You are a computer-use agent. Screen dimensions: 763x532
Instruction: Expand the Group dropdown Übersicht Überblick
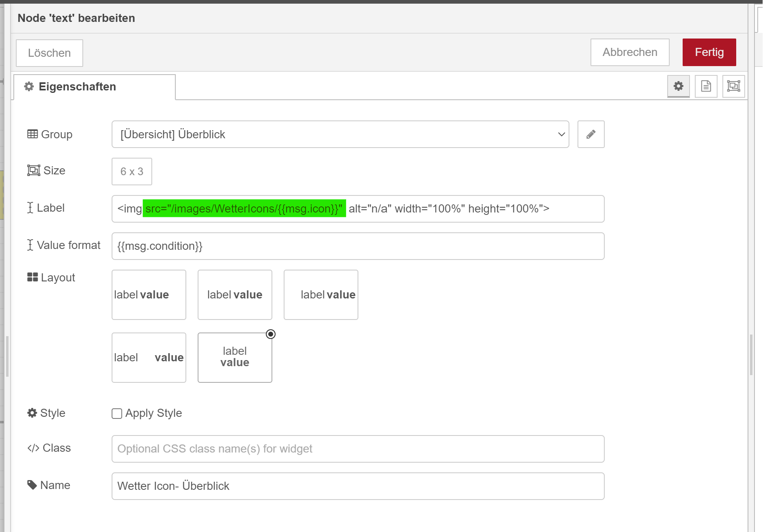340,134
